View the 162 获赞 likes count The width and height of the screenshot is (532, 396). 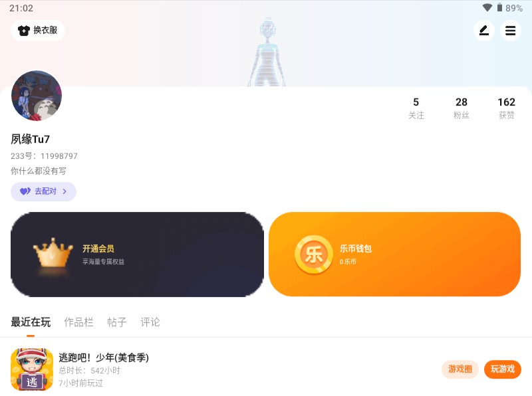pos(506,108)
